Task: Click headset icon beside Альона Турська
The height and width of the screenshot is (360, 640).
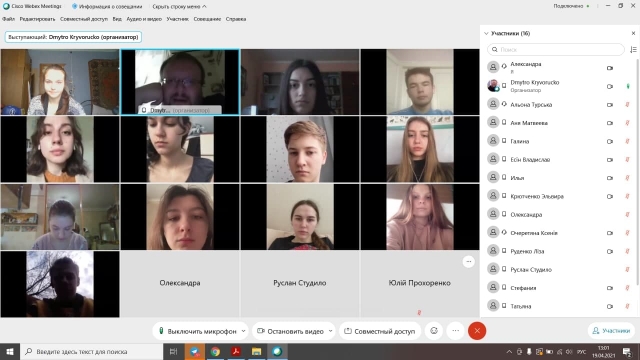Action: 504,104
